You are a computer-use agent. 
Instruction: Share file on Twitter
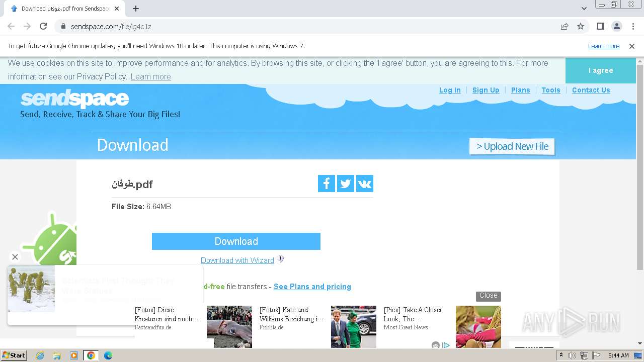346,184
